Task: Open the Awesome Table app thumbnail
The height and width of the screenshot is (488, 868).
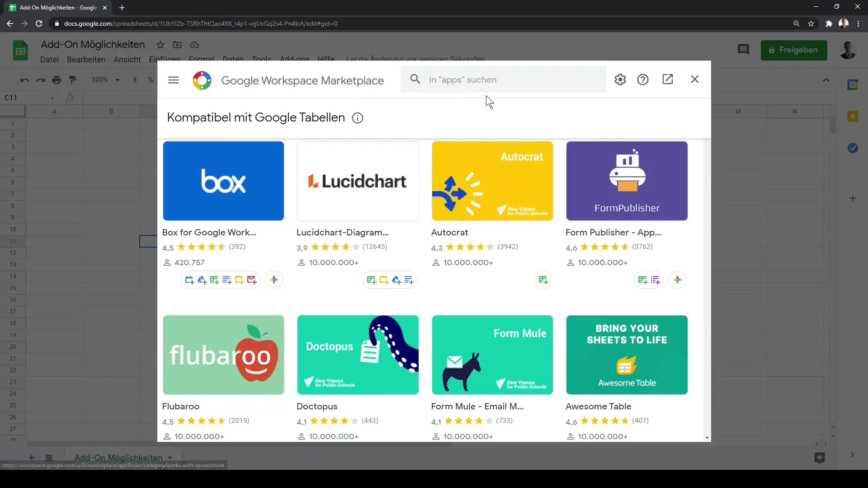Action: 627,355
